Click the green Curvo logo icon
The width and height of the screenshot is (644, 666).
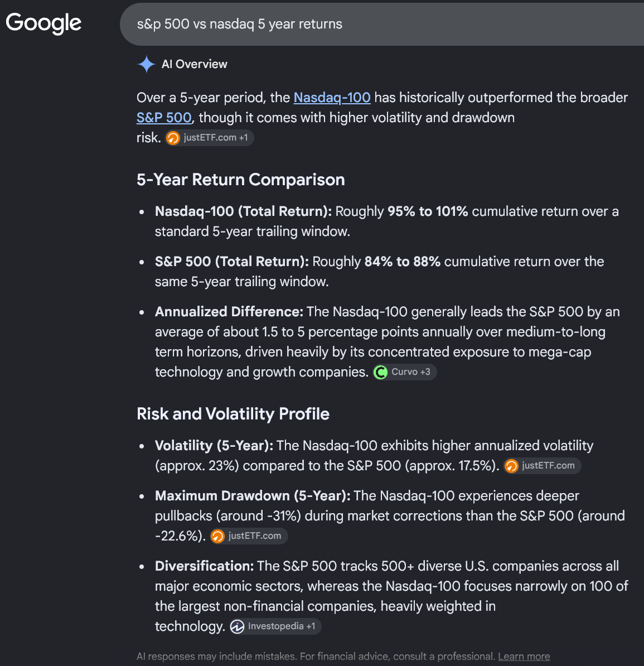[x=380, y=373]
